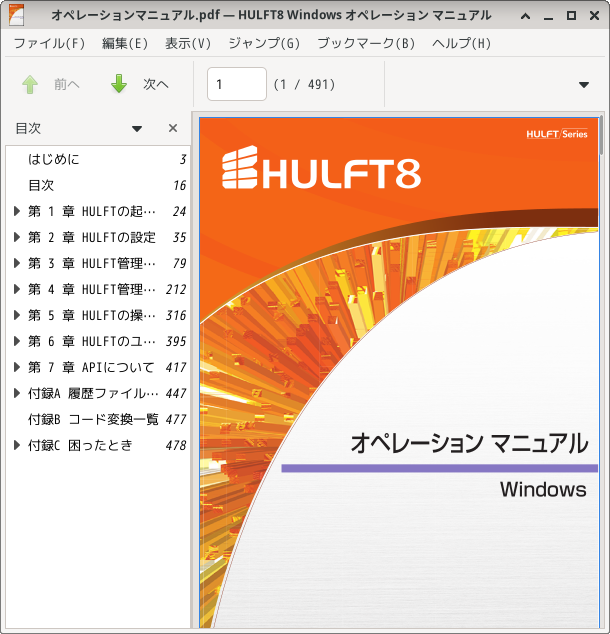Select はじめに in the table of contents
The height and width of the screenshot is (634, 610).
coord(54,159)
